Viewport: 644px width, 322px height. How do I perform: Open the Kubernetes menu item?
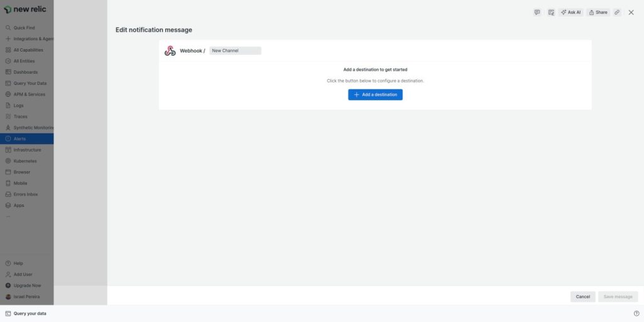(25, 161)
